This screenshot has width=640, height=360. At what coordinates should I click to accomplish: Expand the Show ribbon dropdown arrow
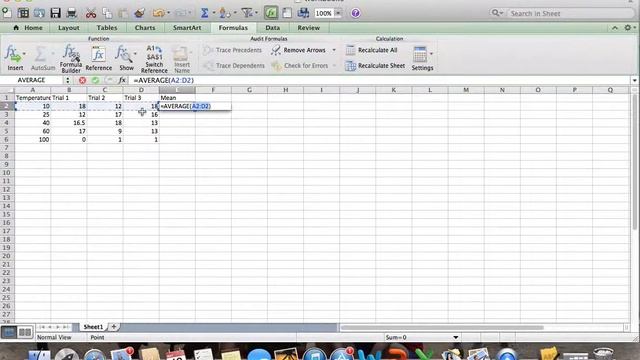coord(135,54)
